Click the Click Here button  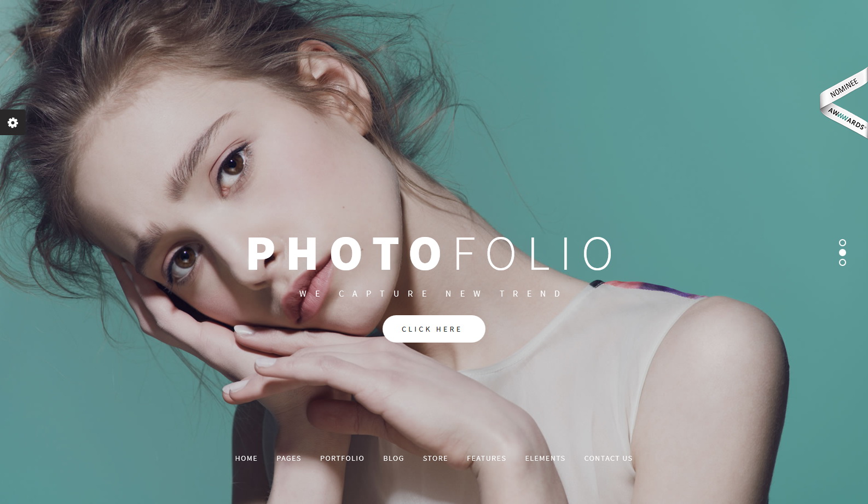click(434, 329)
